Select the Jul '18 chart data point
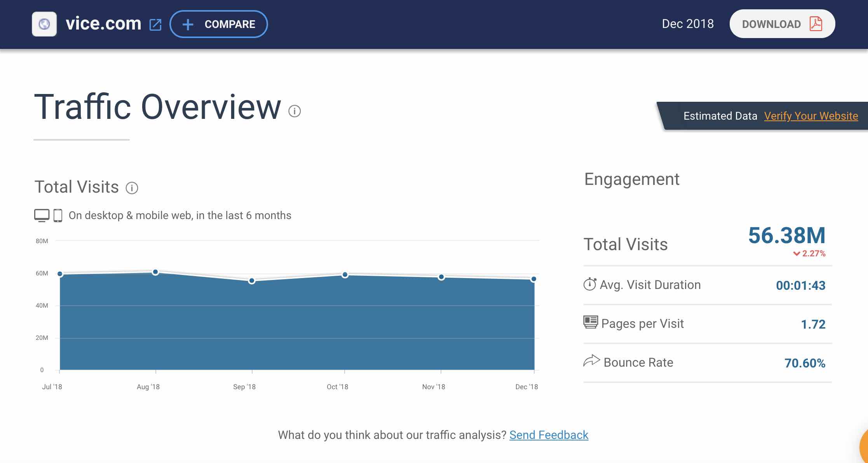Screen dimensions: 868x463 click(x=60, y=274)
